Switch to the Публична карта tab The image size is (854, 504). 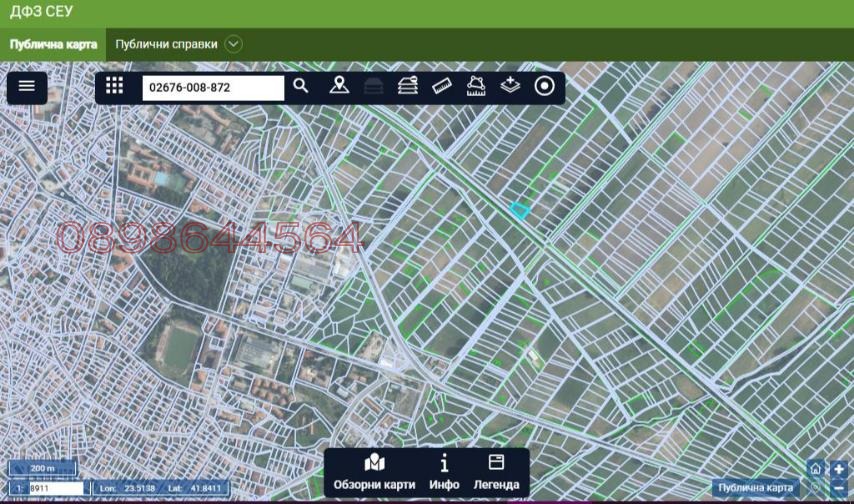click(x=53, y=44)
